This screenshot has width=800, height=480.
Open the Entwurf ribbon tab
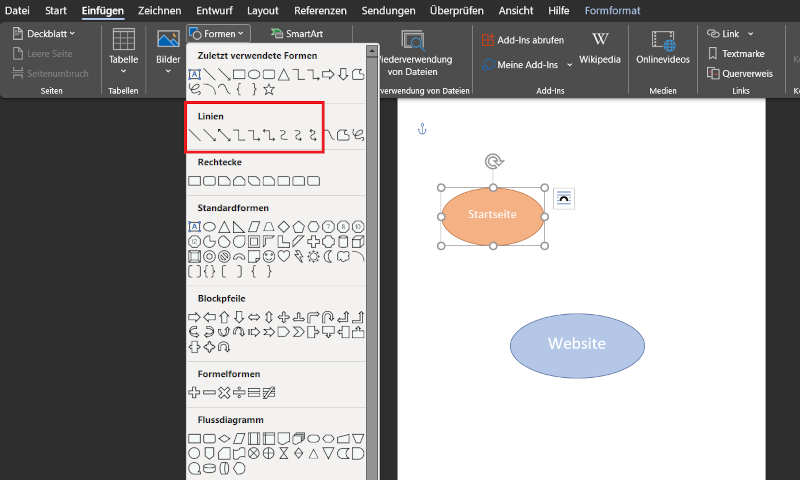click(215, 11)
